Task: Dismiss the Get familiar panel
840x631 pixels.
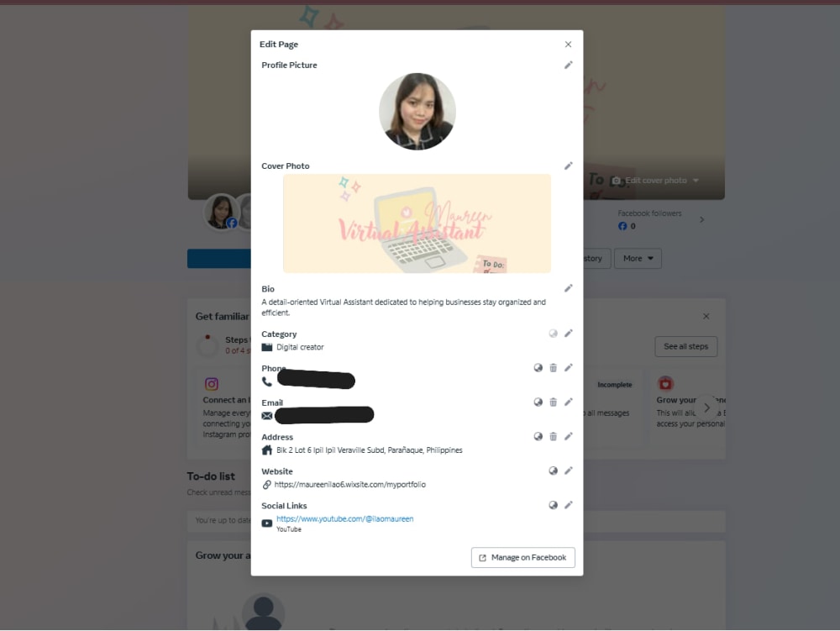Action: (x=706, y=316)
